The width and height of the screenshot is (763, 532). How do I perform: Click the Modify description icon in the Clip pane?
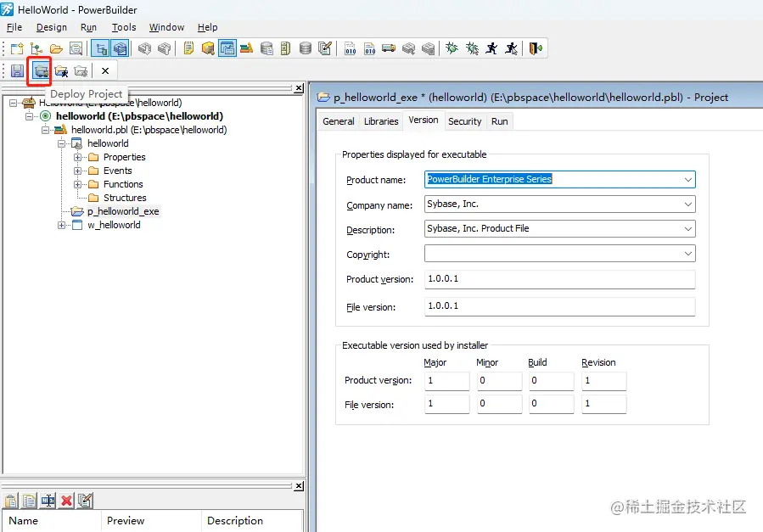click(x=85, y=501)
